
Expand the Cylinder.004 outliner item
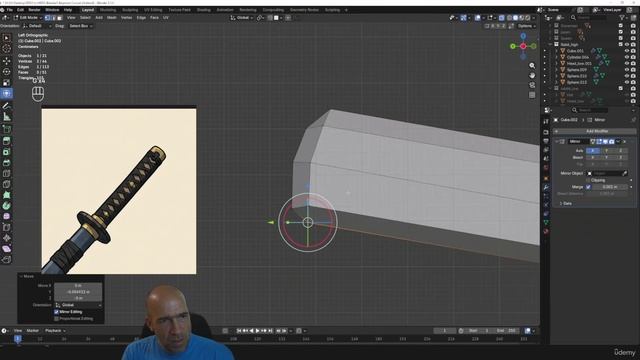556,57
